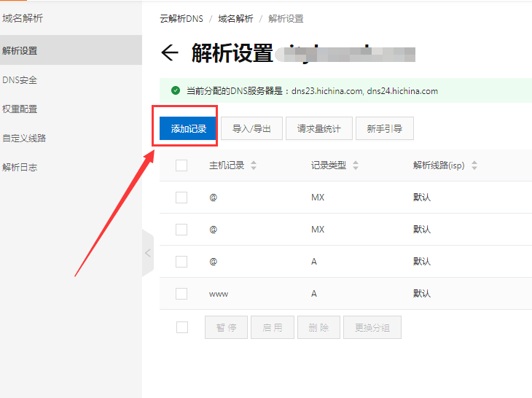Toggle the select-all checkbox in table header
The image size is (532, 398).
181,165
